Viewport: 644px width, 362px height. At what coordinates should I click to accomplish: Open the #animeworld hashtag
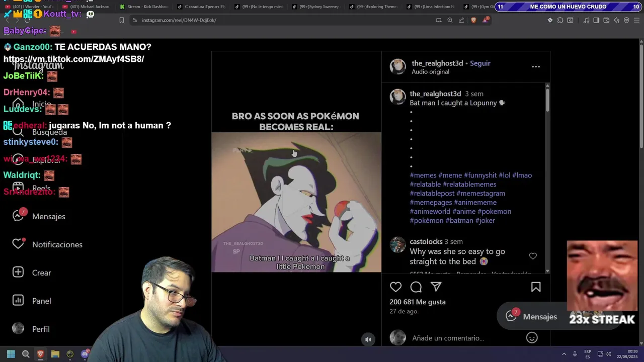(x=430, y=212)
